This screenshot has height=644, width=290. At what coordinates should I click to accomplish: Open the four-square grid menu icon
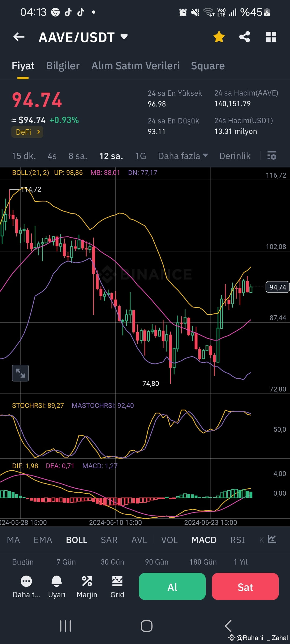(x=271, y=37)
